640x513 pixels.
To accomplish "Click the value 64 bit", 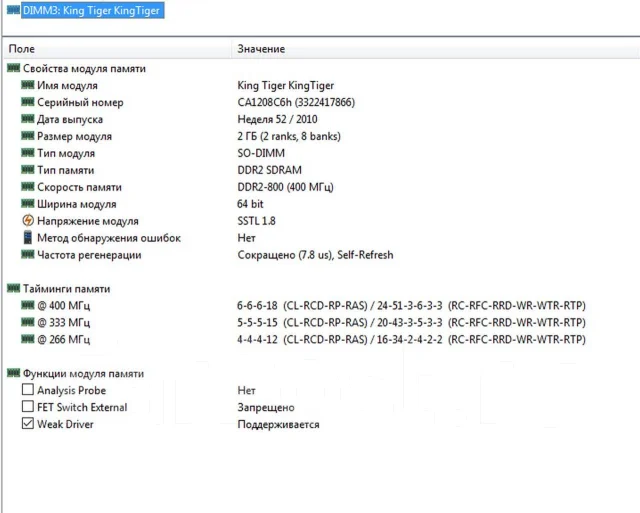I will (x=250, y=204).
